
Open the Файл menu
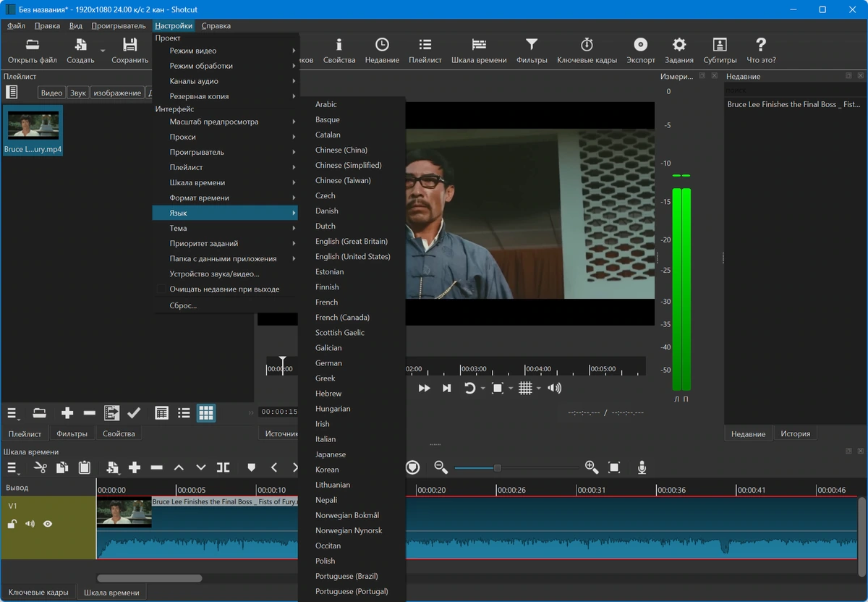coord(16,25)
